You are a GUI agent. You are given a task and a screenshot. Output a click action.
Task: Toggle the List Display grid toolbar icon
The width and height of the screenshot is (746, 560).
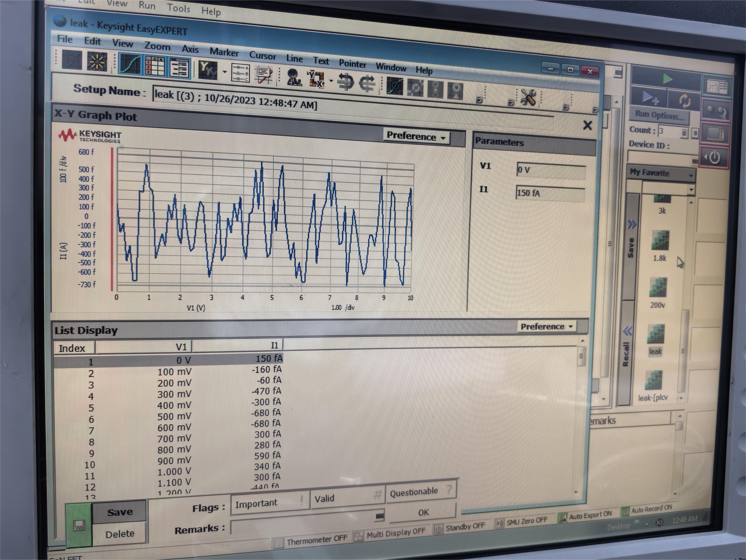[x=155, y=65]
